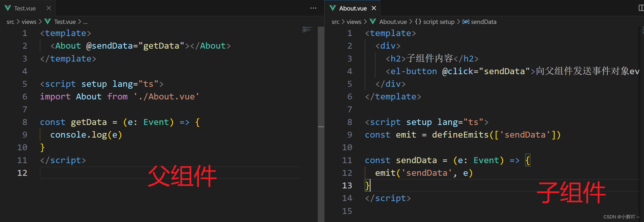Click '<script setup lang="ts">' in Test.vue
This screenshot has height=222, width=644.
click(x=102, y=84)
